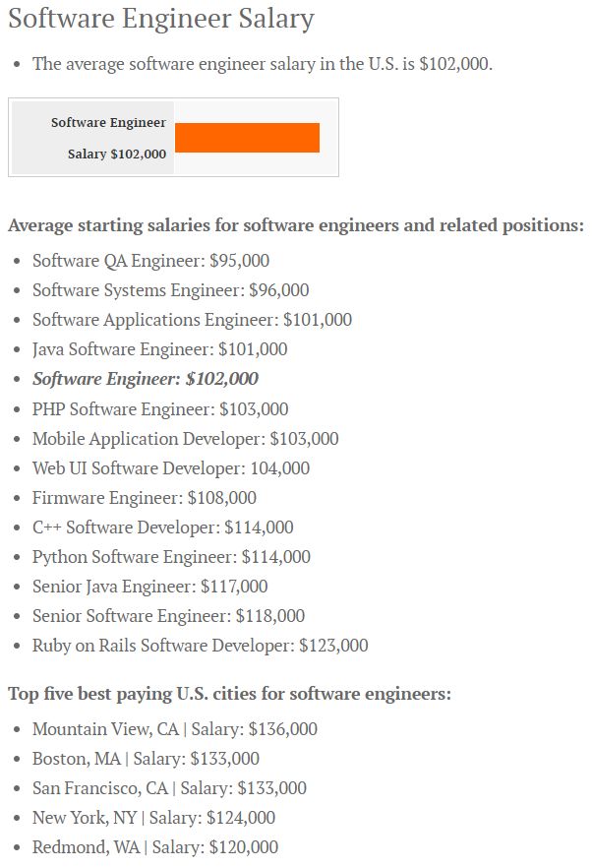Select the Mountain View, CA salary line
Image resolution: width=592 pixels, height=868 pixels.
[x=174, y=729]
